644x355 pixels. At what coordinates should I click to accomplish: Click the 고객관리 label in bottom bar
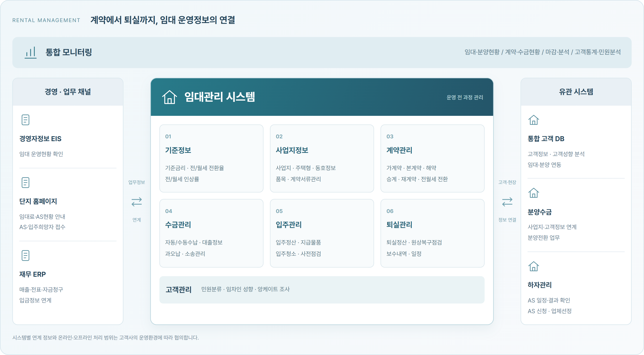179,290
